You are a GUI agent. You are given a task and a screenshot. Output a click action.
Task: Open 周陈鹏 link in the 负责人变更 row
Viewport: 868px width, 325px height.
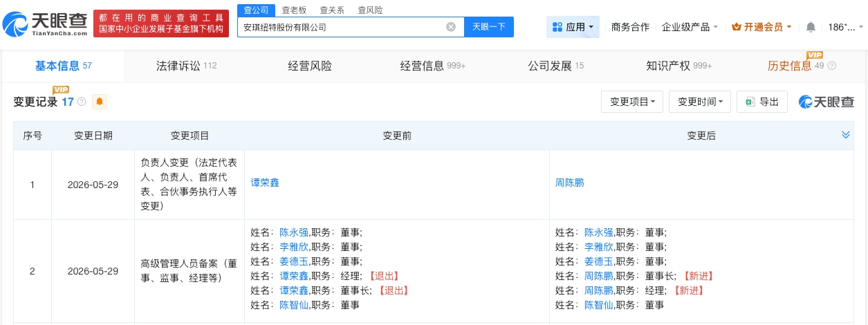coord(570,183)
